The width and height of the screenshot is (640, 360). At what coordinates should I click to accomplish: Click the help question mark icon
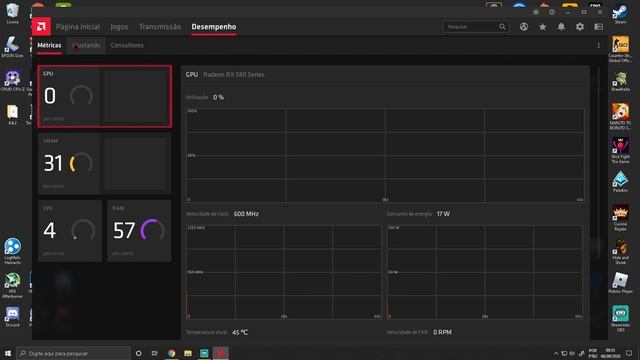tap(552, 12)
